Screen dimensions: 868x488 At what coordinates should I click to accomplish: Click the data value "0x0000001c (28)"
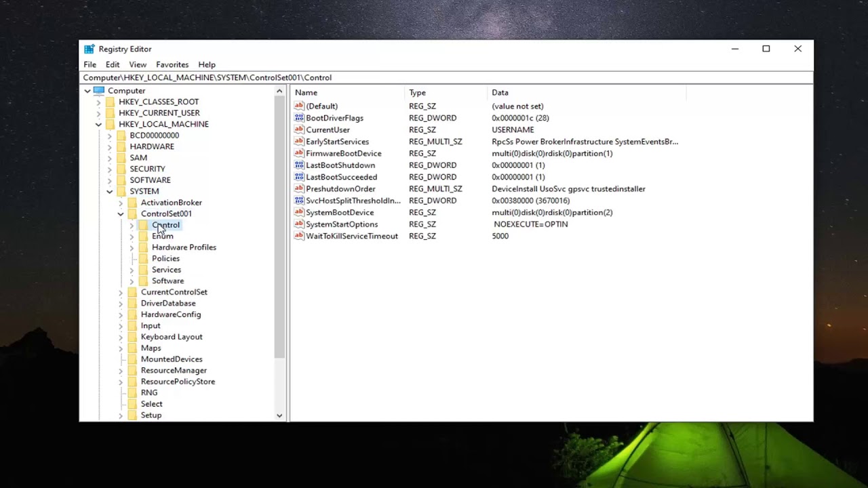(520, 118)
